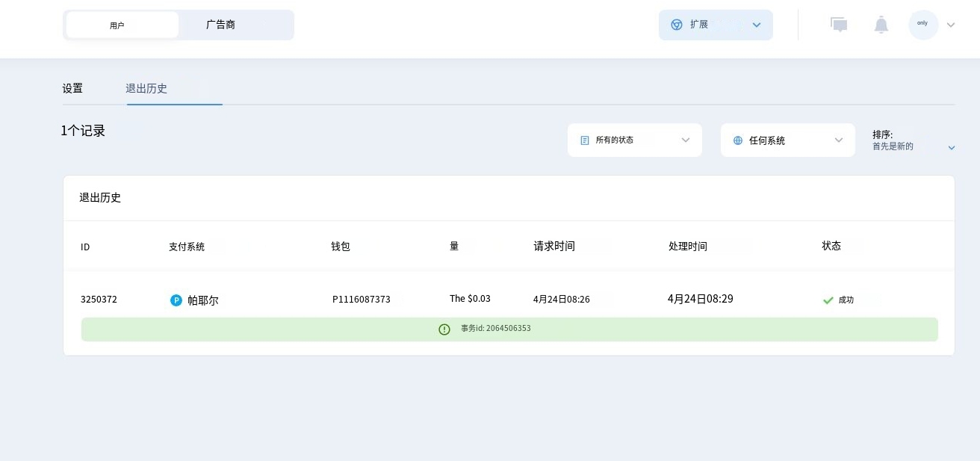The width and height of the screenshot is (980, 461).
Task: Switch to the 广告商 mode
Action: point(221,25)
